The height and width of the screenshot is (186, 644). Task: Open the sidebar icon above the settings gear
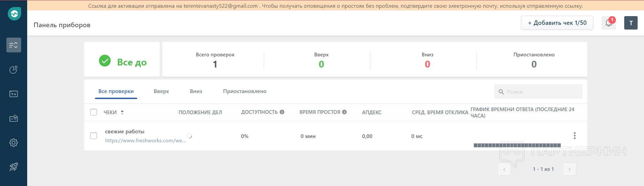pos(14,118)
